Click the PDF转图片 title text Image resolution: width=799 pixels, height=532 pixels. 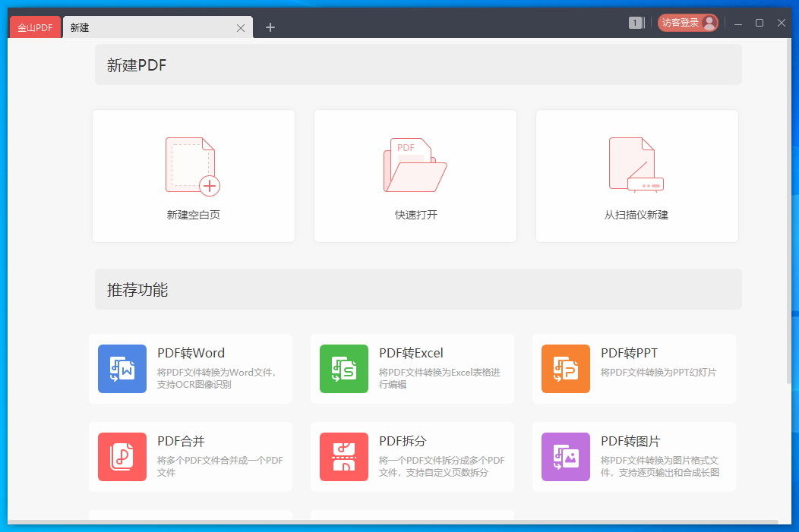tap(630, 441)
